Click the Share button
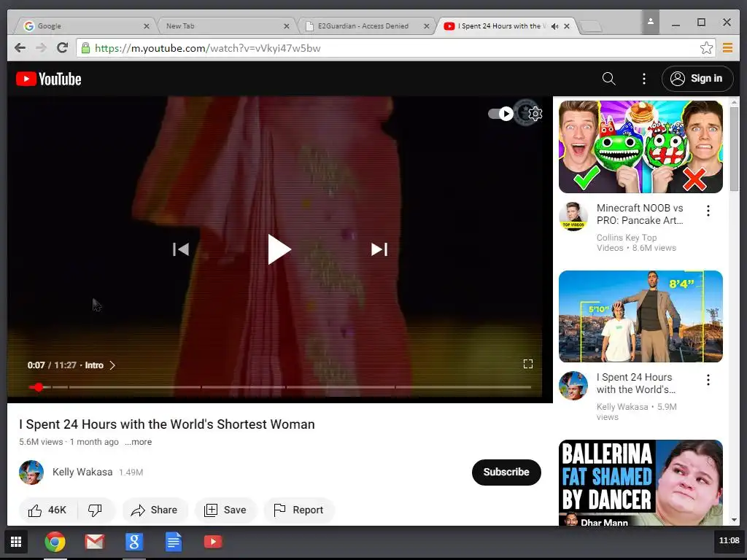Viewport: 747px width, 560px height. 155,510
